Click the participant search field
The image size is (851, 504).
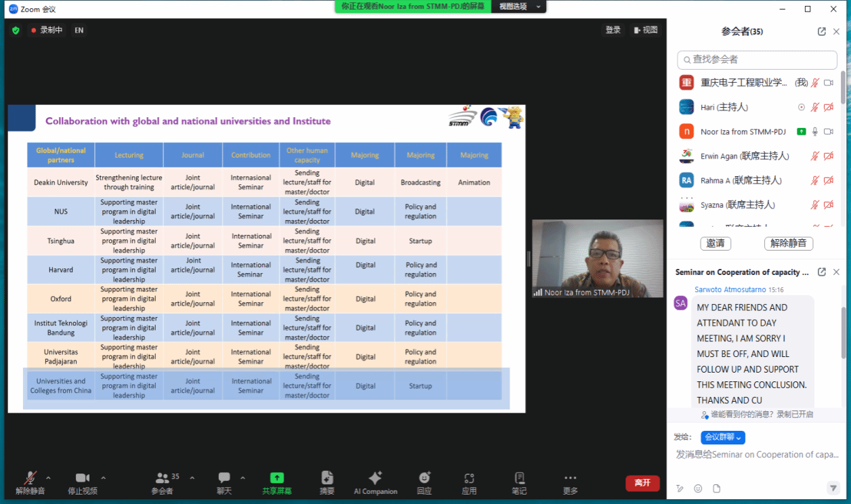pos(757,60)
